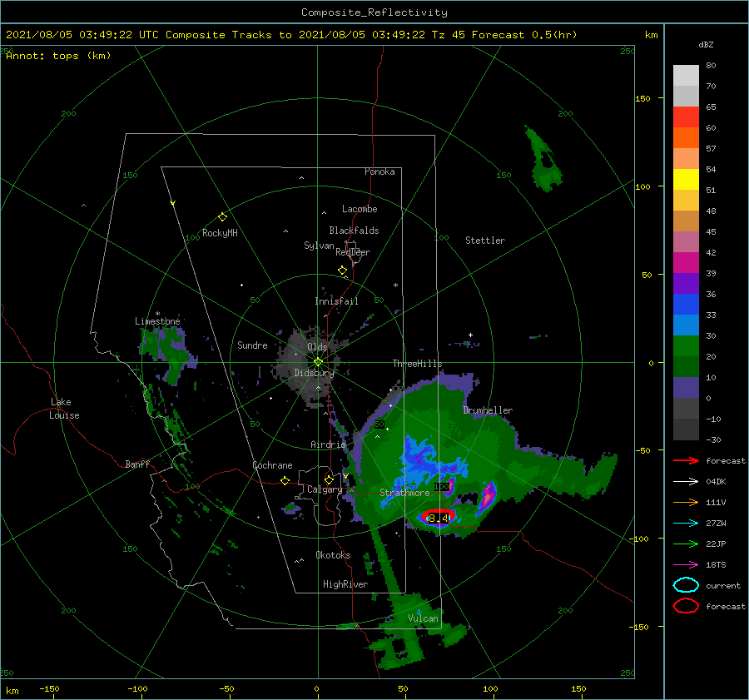The height and width of the screenshot is (700, 749).
Task: Click the Calgary city label
Action: (x=325, y=489)
